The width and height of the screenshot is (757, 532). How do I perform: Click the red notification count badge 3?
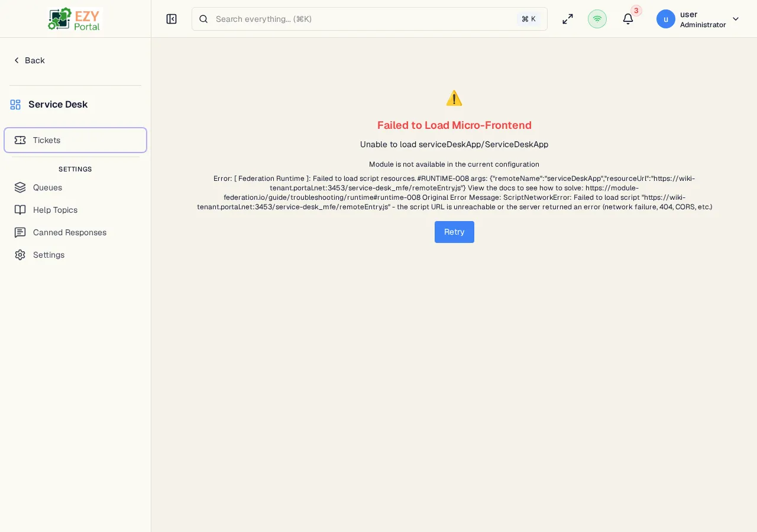(636, 11)
